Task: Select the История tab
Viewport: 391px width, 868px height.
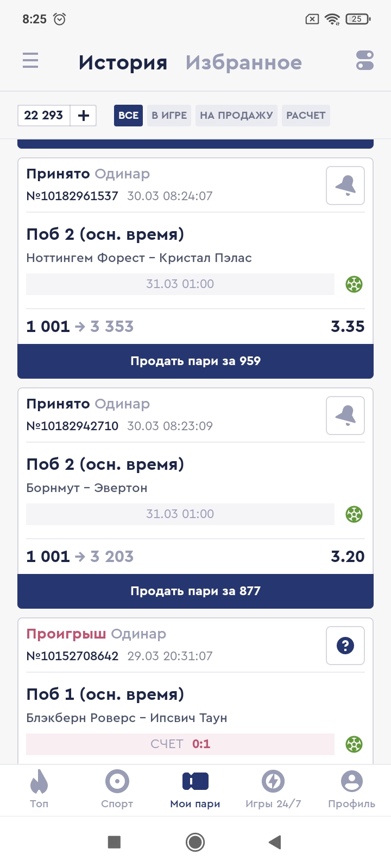Action: (123, 63)
